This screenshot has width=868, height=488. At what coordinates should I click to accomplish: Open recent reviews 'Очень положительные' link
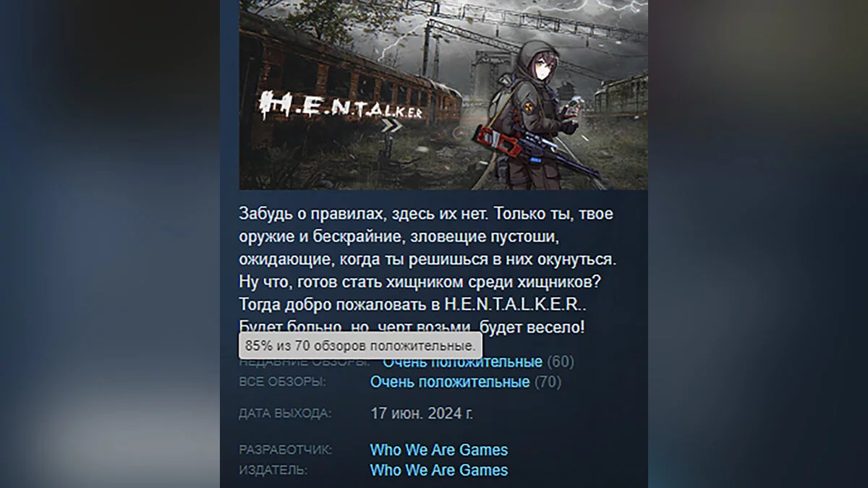[x=462, y=361]
